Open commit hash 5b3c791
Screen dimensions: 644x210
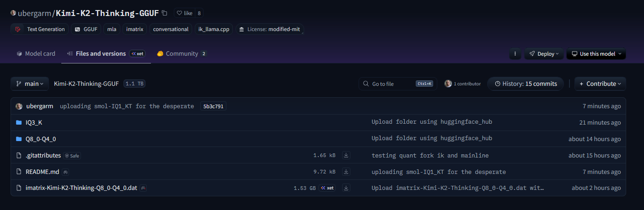[x=213, y=106]
